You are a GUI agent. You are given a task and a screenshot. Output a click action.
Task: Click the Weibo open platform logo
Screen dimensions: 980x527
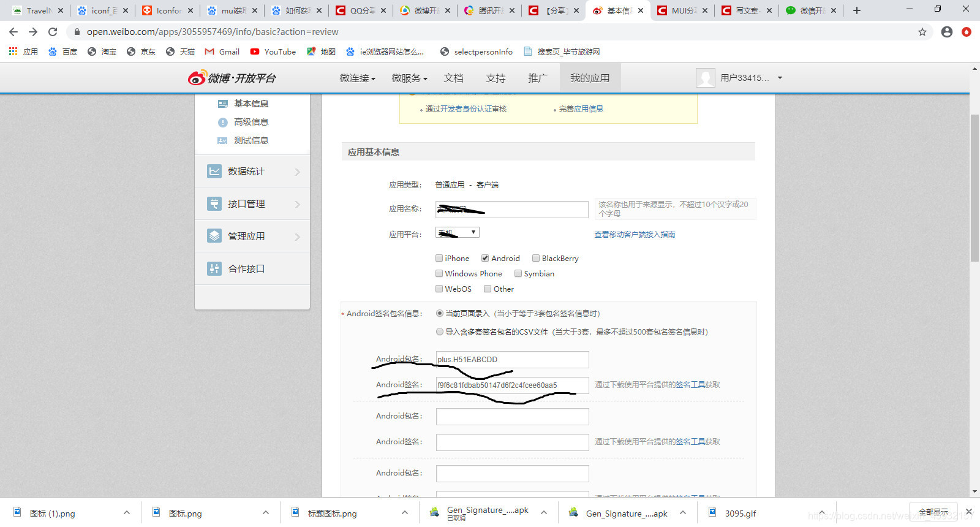click(x=232, y=78)
